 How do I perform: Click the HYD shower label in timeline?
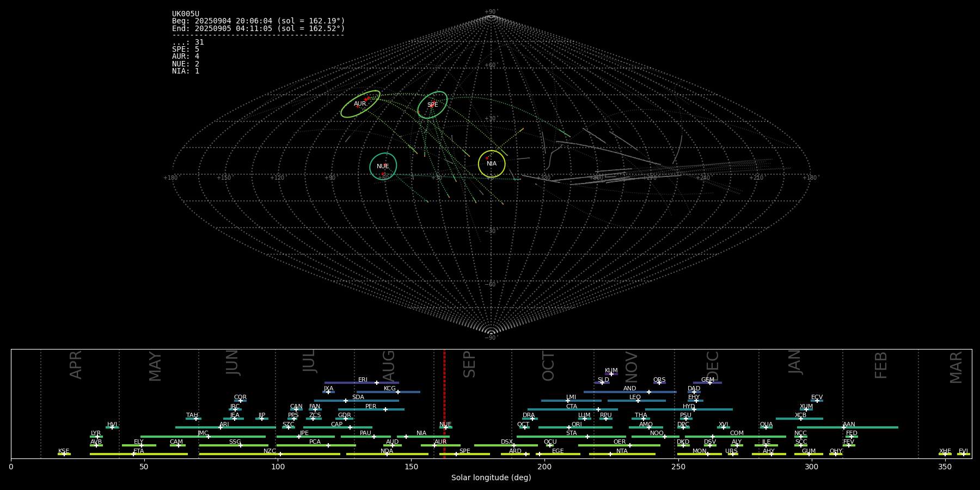[689, 407]
